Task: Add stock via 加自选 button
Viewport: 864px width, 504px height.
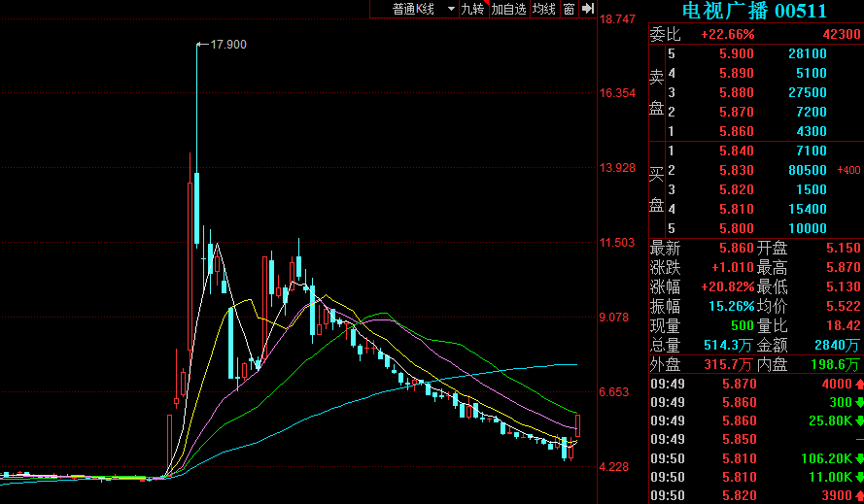Action: point(509,9)
